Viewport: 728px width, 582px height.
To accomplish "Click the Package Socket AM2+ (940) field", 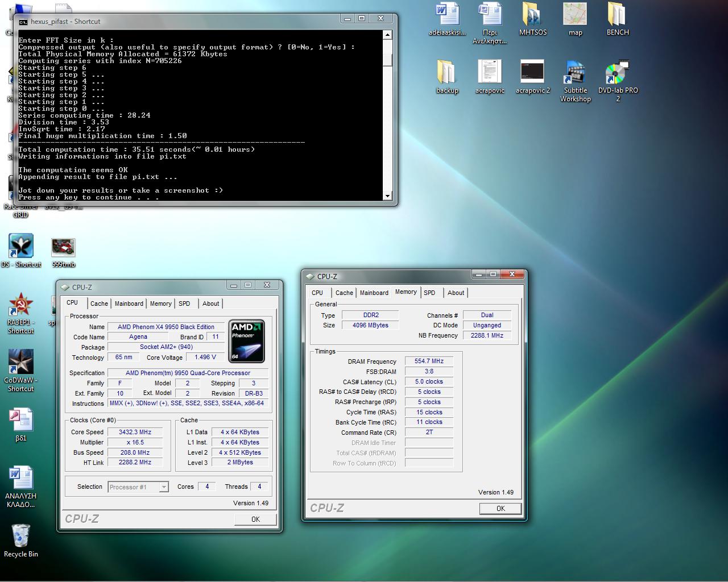I will (166, 347).
